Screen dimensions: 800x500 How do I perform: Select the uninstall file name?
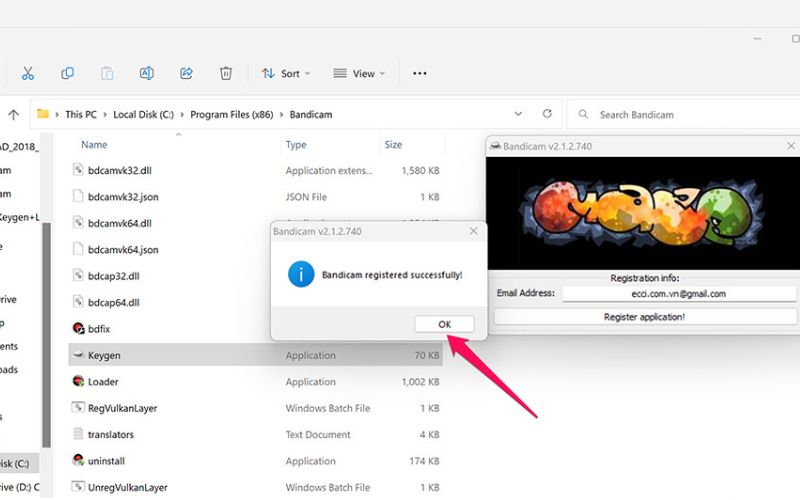106,461
